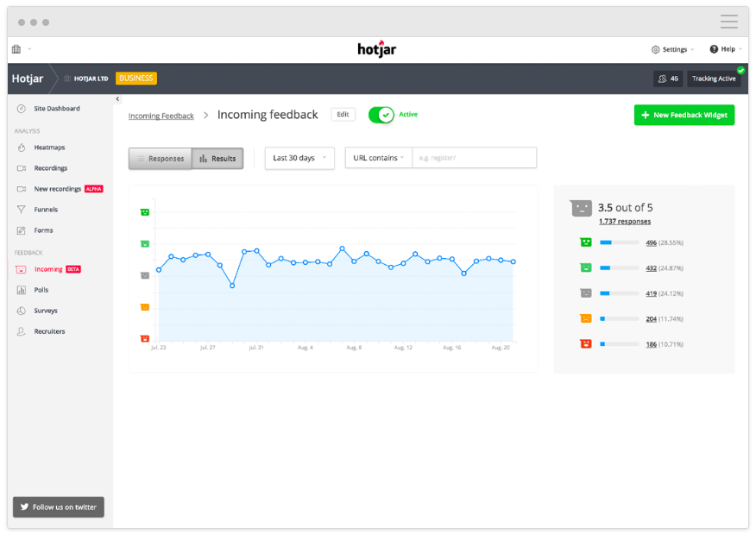This screenshot has height=541, width=756.
Task: Click the Polls bar chart icon
Action: (x=22, y=290)
